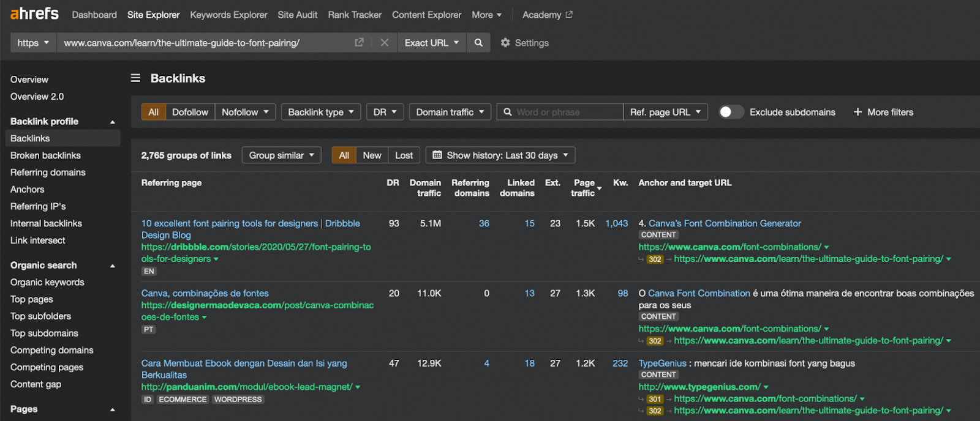Toggle Exclude subdomains switch
Image resolution: width=980 pixels, height=421 pixels.
click(x=731, y=112)
